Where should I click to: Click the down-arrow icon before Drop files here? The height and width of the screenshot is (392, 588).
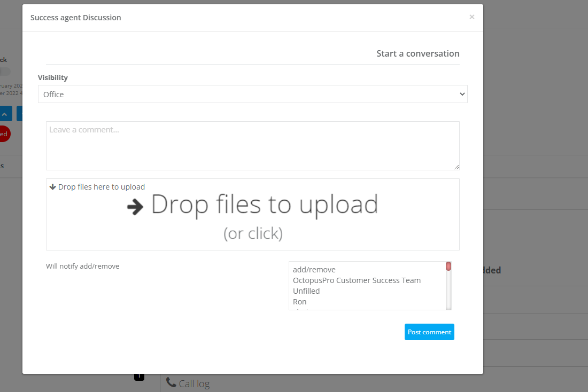(52, 186)
